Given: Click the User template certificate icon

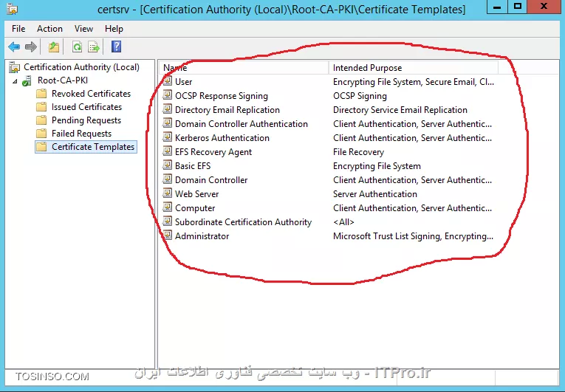Looking at the screenshot, I should 167,81.
